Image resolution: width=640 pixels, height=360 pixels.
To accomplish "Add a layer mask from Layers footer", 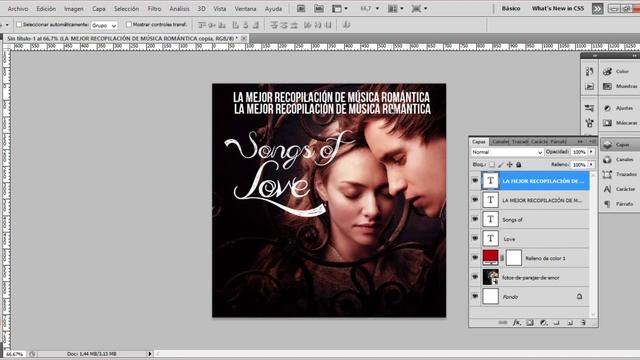I will point(530,322).
